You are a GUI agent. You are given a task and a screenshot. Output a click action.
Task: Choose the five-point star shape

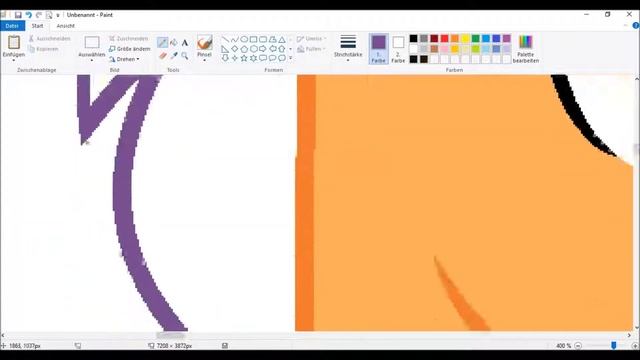tap(244, 58)
